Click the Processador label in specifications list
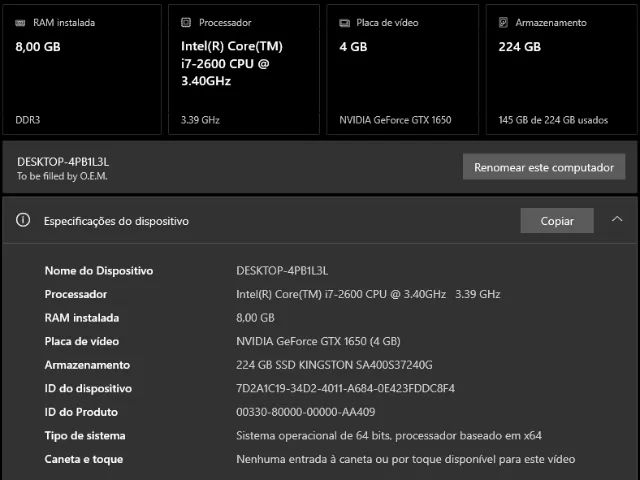Image resolution: width=640 pixels, height=480 pixels. click(x=76, y=294)
